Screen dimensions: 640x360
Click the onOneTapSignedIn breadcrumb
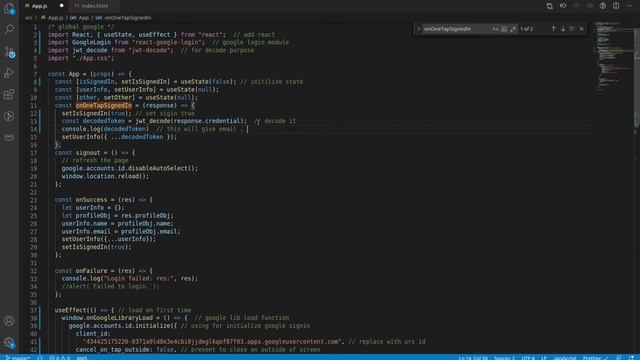[x=128, y=18]
